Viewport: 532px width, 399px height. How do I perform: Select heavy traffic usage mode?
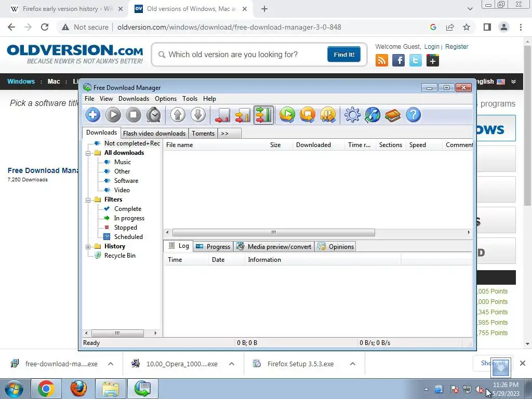(x=263, y=115)
